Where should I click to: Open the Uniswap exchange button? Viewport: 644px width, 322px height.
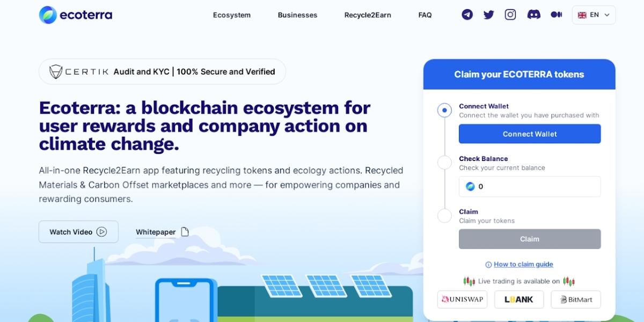point(462,299)
